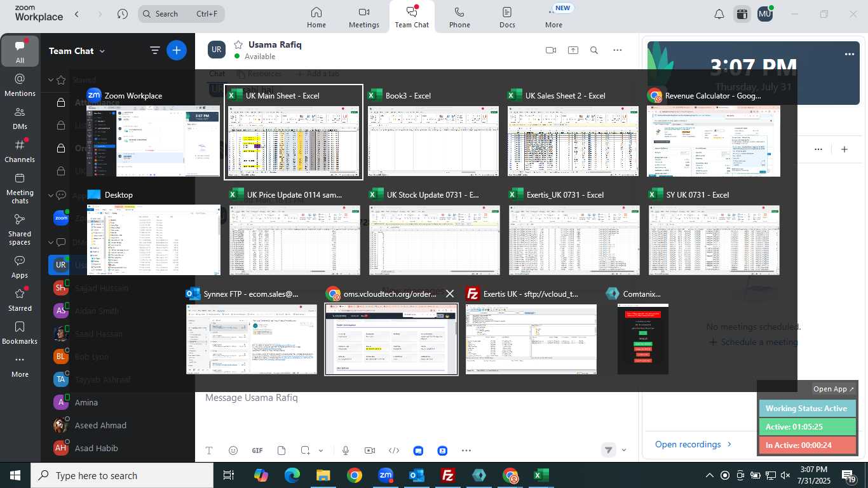This screenshot has width=868, height=488.
Task: Switch to the Book3 Excel window
Action: coord(433,132)
